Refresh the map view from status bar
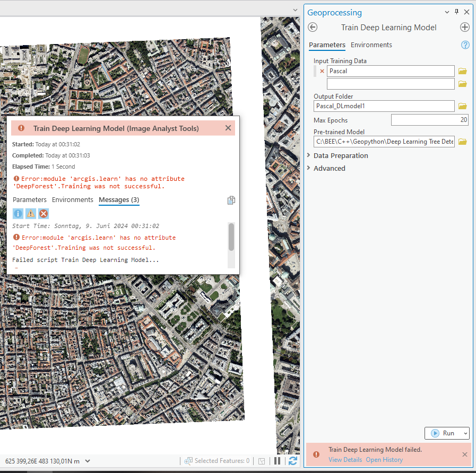Image resolution: width=476 pixels, height=473 pixels. tap(292, 461)
